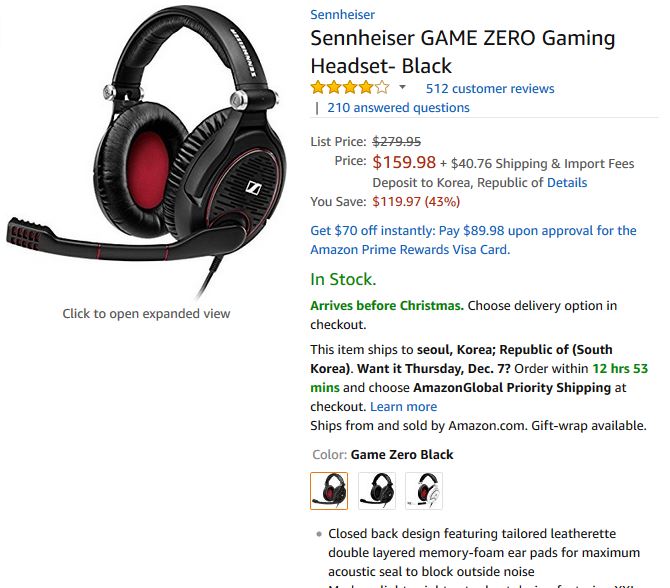Click the In Stock availability text

point(343,279)
